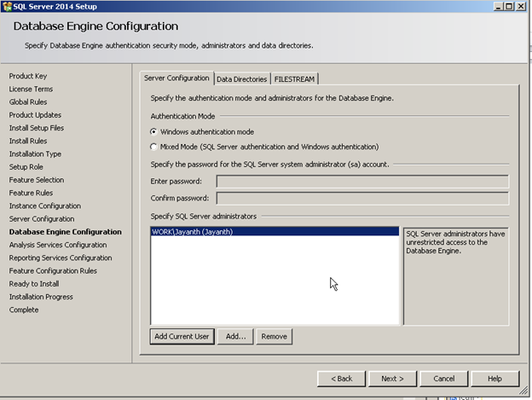Click Reporting Services Configuration step
Viewport: 532px width, 400px height.
[x=61, y=258]
